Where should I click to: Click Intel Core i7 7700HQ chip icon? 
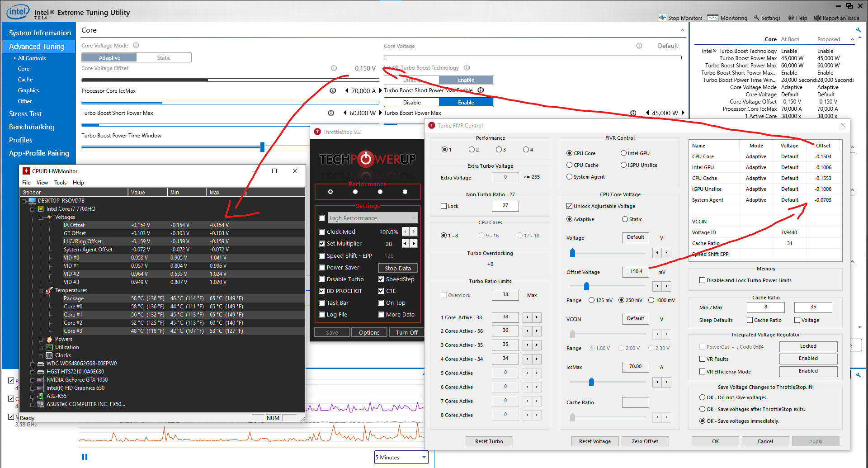[41, 209]
